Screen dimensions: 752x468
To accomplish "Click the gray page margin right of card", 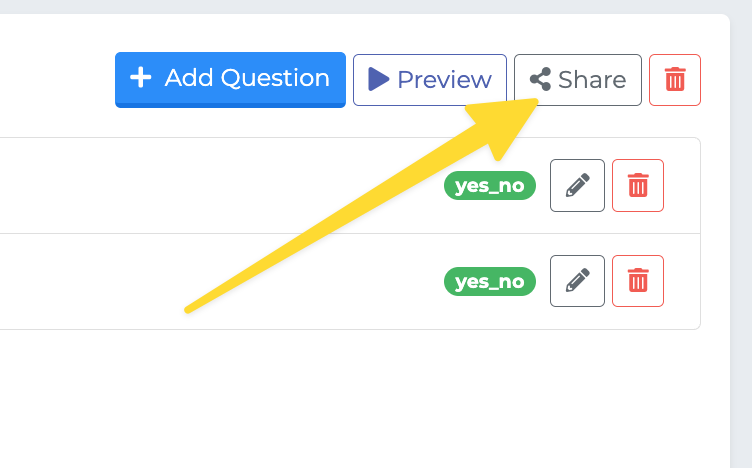I will click(x=741, y=240).
